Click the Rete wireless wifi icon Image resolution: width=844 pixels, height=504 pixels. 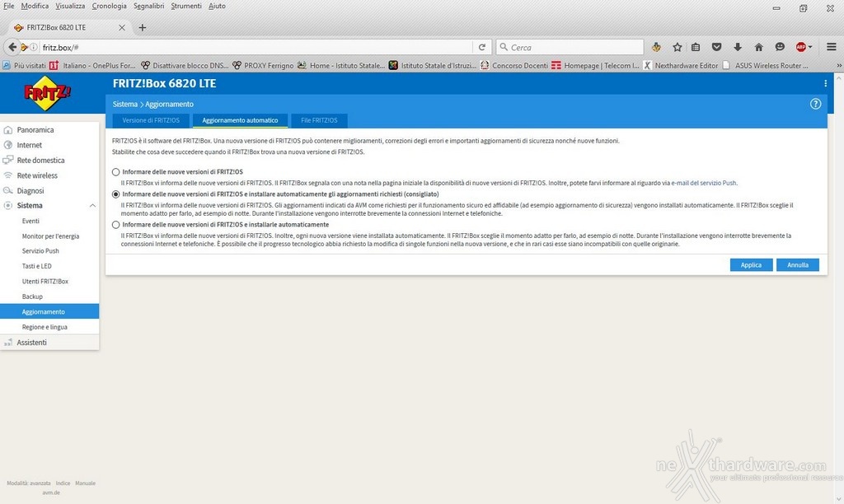[x=8, y=175]
